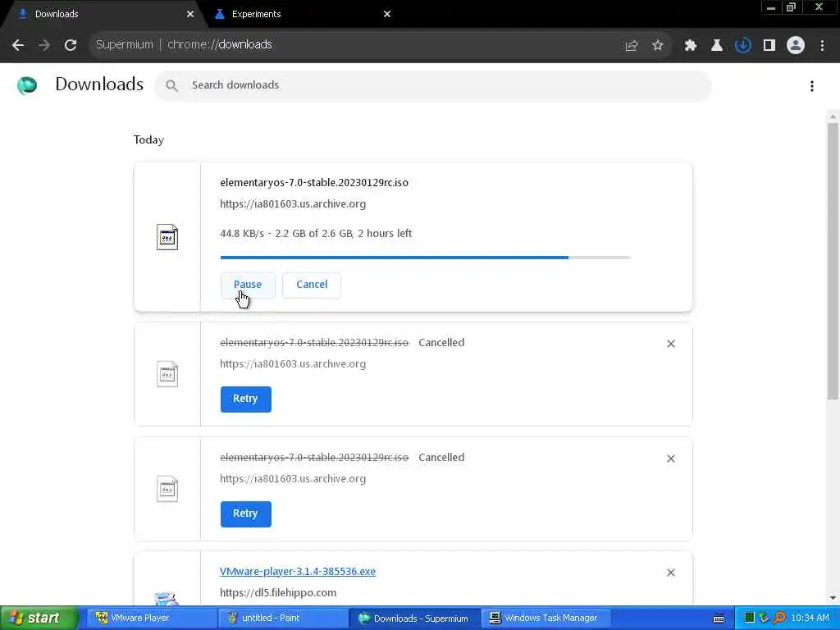Click the scrollbar up arrow
840x630 pixels.
[833, 116]
